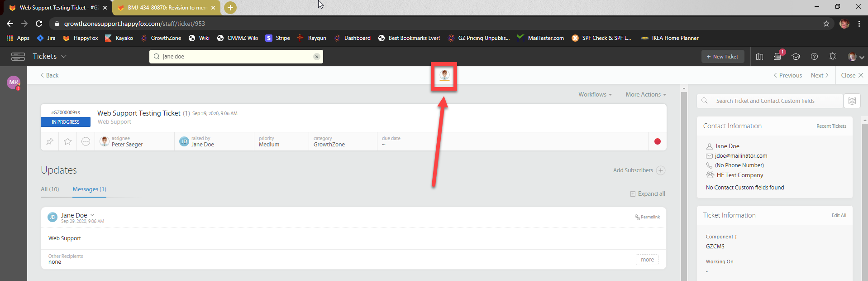
Task: Click the pin ticket icon
Action: (50, 141)
